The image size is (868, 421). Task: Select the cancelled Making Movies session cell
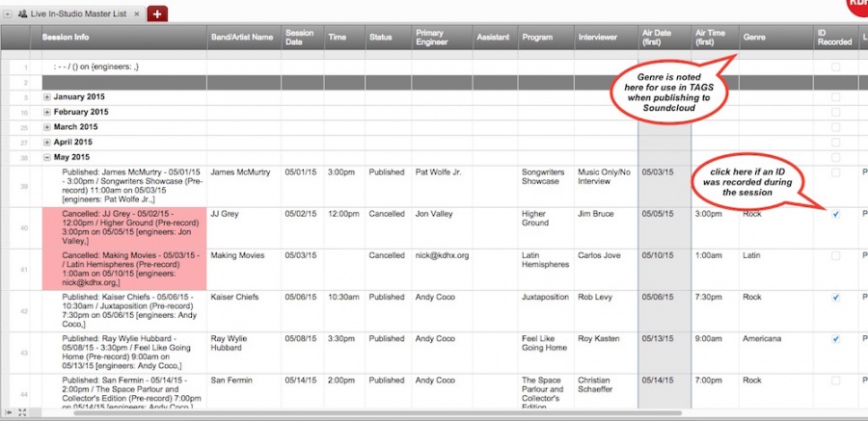click(x=122, y=268)
